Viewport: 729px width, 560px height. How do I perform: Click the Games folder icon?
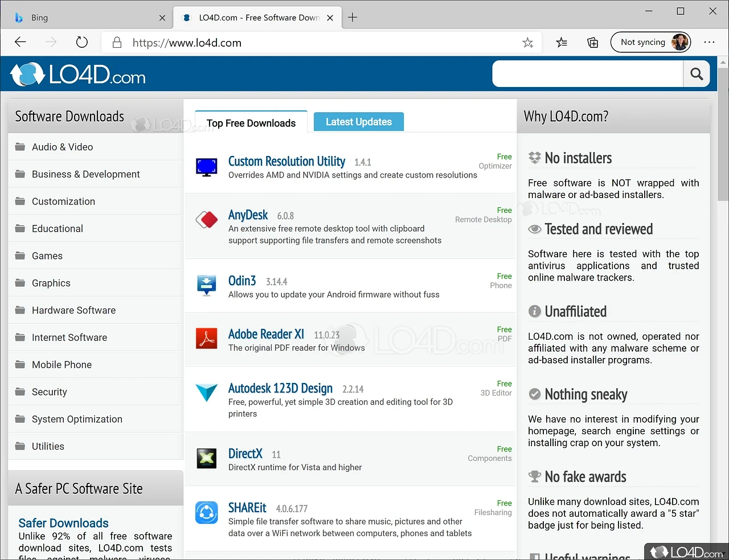tap(20, 256)
